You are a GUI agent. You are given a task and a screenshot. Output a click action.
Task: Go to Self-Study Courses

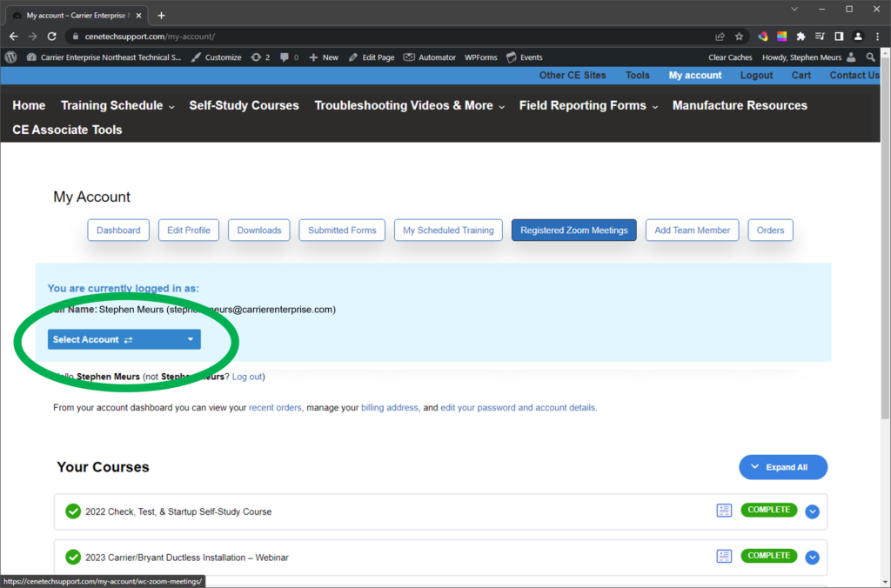click(244, 105)
